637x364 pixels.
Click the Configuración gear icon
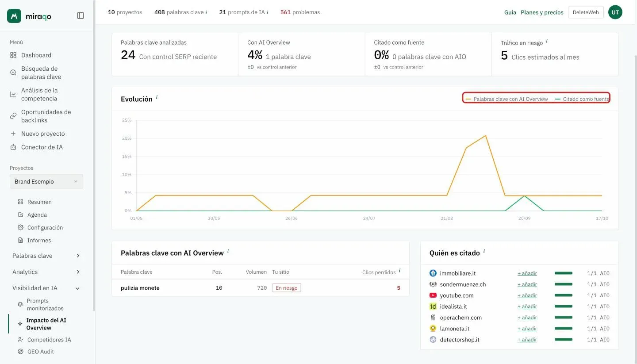[20, 227]
